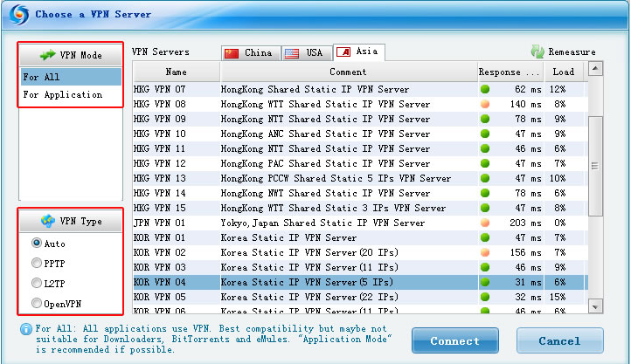Click the scrollbar down arrow
Image resolution: width=631 pixels, height=364 pixels.
[595, 307]
